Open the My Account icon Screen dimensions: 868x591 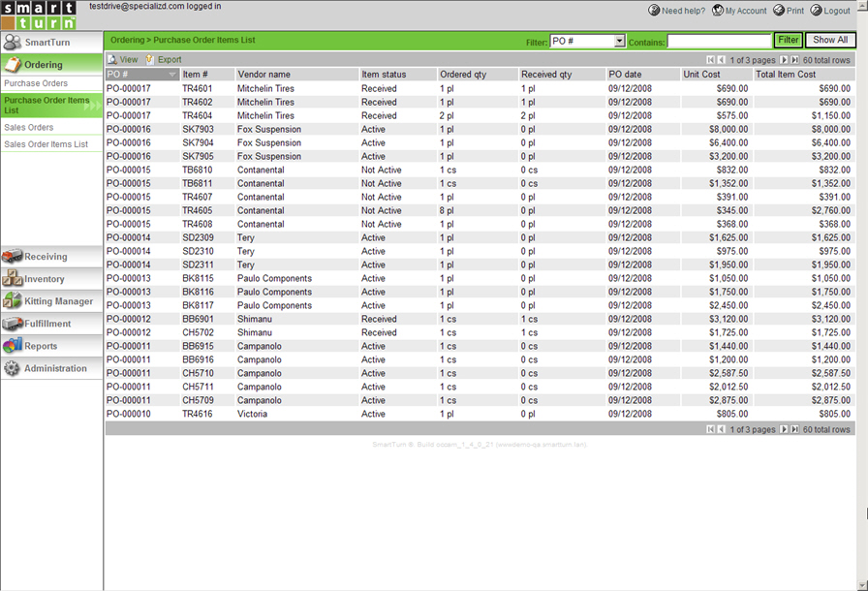tap(718, 10)
